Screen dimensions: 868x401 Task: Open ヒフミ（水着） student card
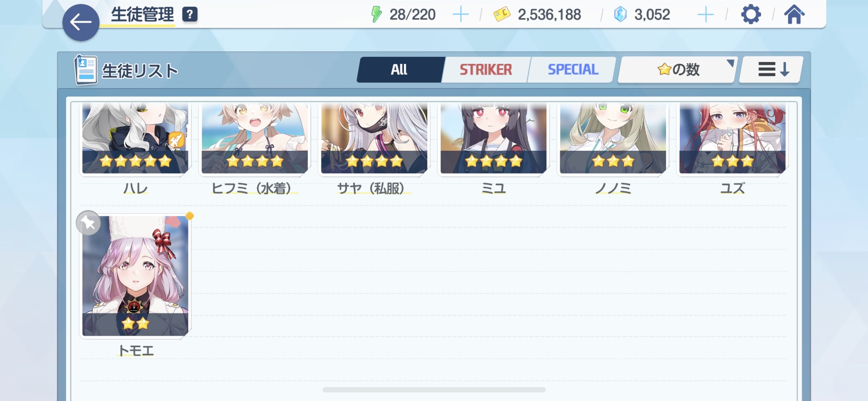pyautogui.click(x=254, y=138)
